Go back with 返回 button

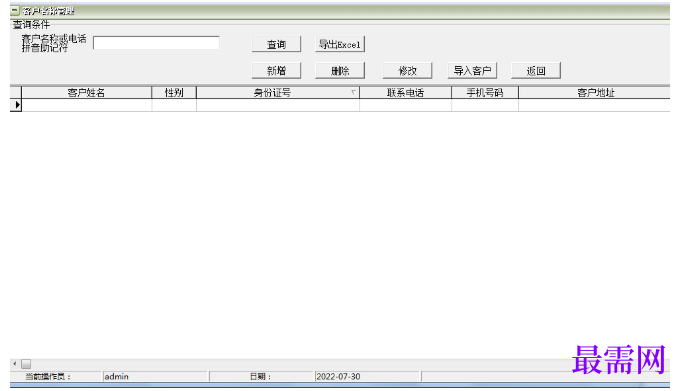(x=536, y=71)
